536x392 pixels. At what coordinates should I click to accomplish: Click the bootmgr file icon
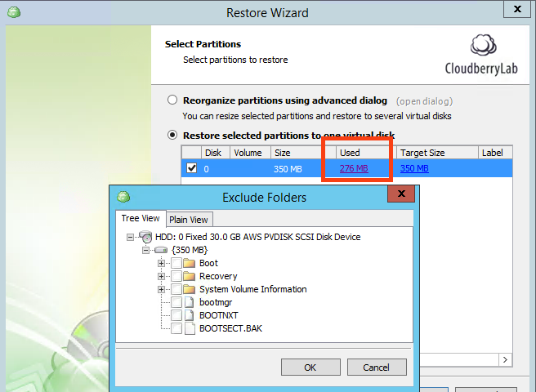click(x=190, y=302)
